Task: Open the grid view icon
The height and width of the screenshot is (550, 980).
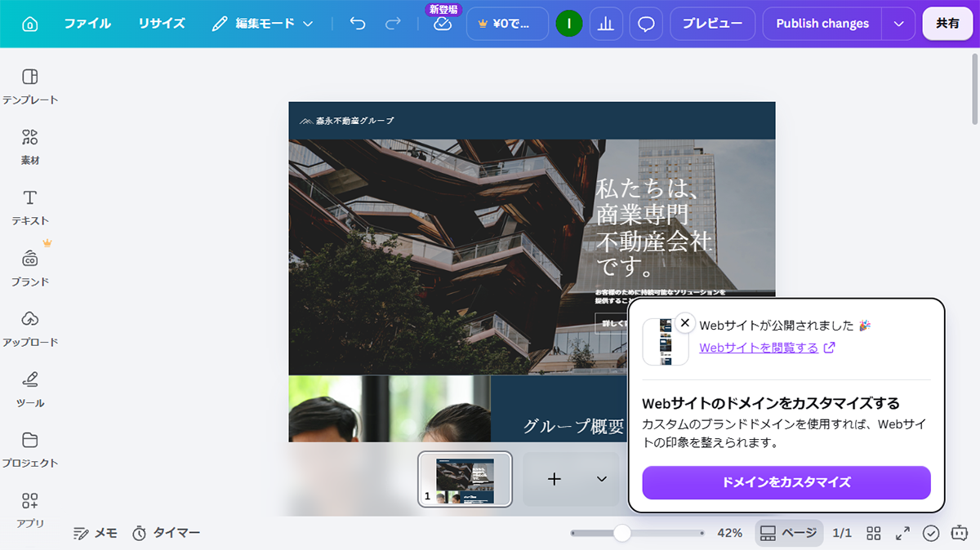Action: click(x=874, y=533)
